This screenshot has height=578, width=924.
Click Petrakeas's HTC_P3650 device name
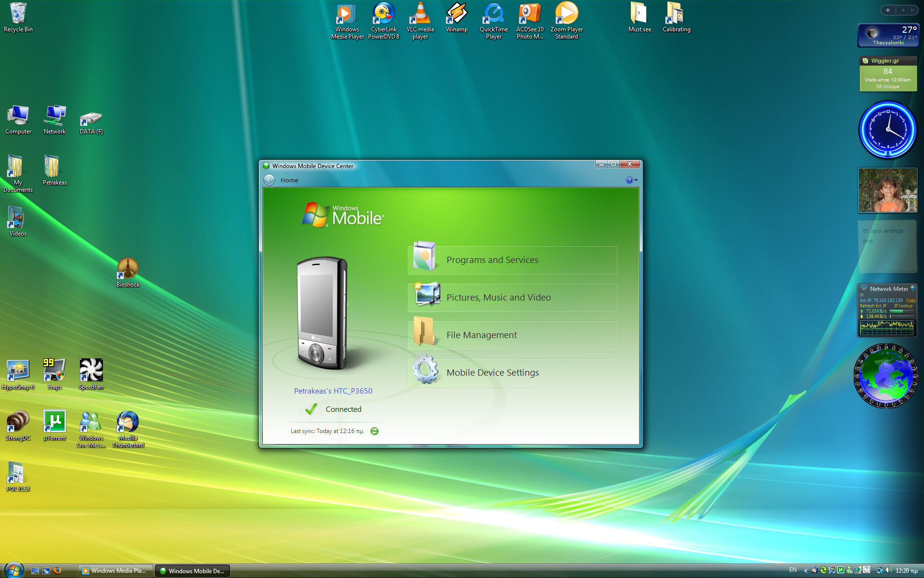point(333,391)
